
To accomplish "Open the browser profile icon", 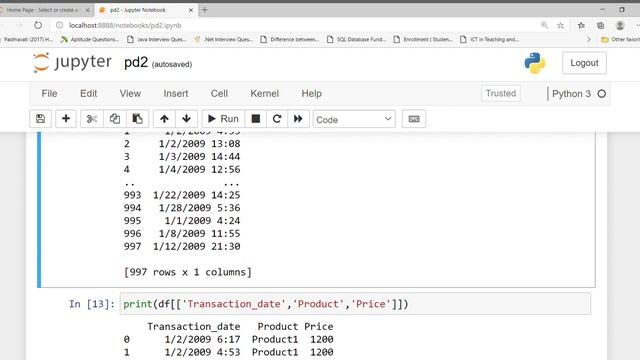I will 620,25.
